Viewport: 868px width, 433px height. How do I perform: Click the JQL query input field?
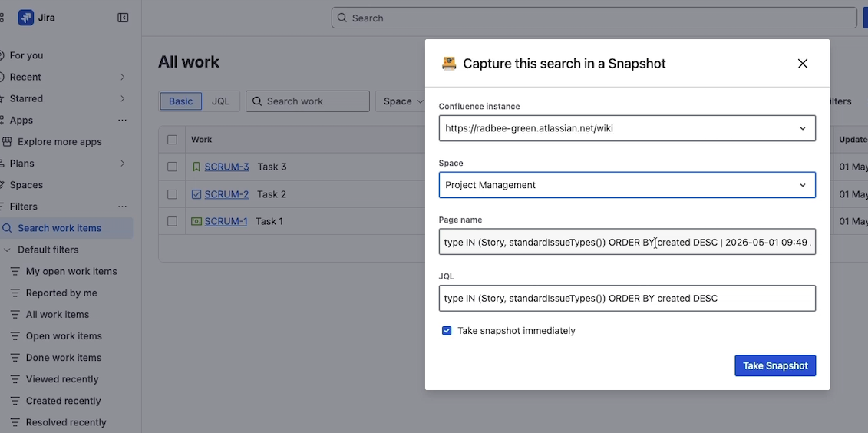pos(627,298)
